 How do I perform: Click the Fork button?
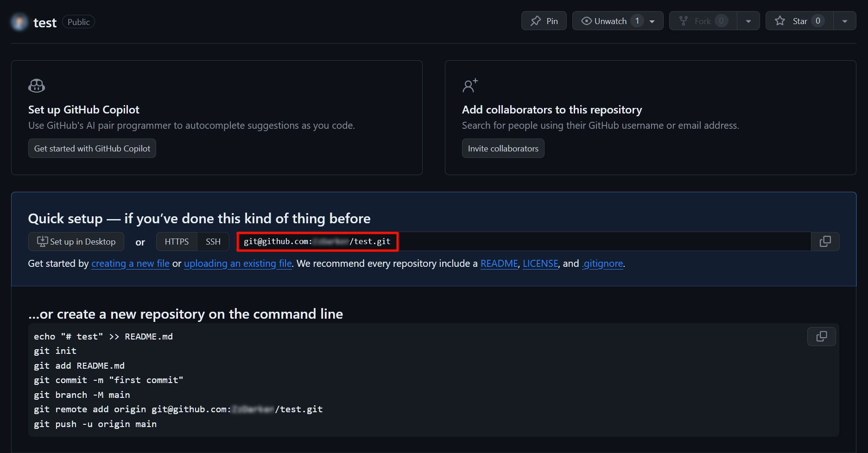pyautogui.click(x=703, y=21)
